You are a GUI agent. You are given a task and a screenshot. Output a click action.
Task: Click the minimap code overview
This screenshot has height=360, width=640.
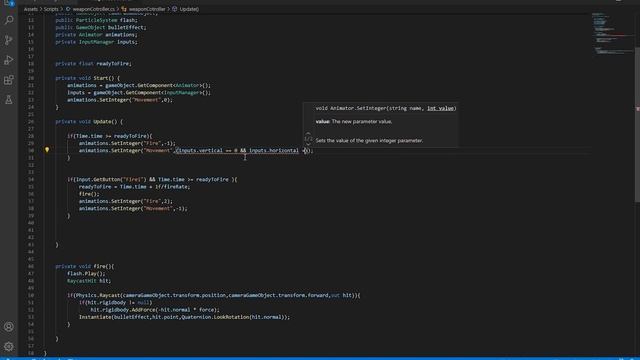pyautogui.click(x=612, y=35)
